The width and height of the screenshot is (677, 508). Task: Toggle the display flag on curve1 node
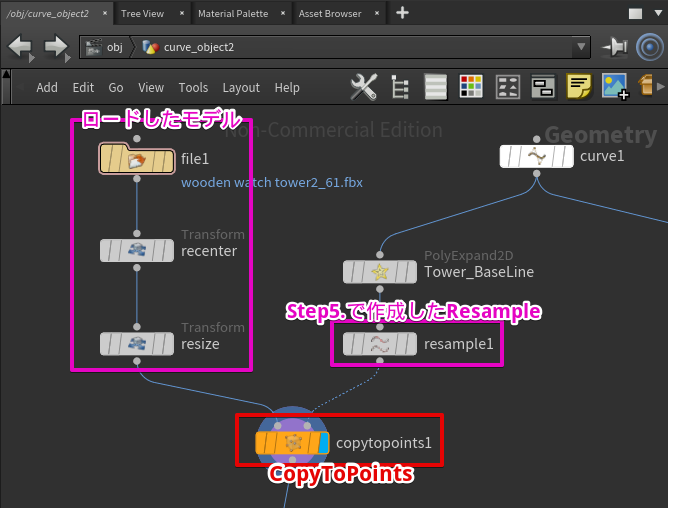[x=568, y=156]
